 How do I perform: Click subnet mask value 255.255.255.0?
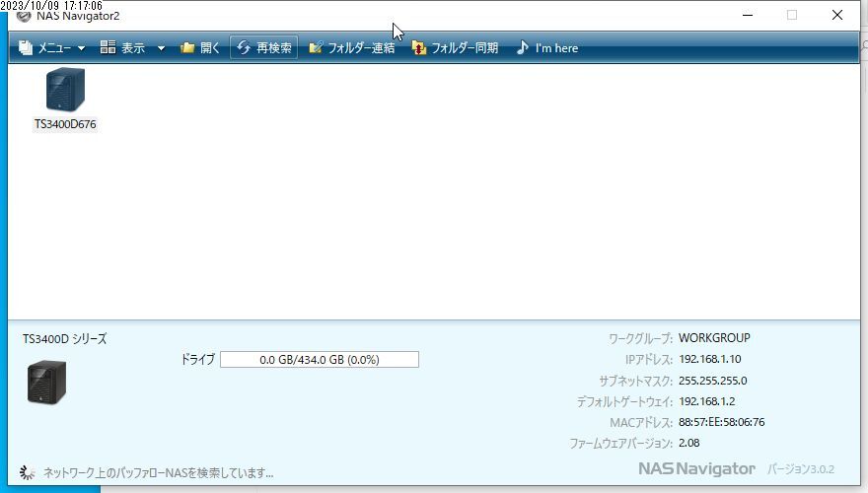[712, 381]
